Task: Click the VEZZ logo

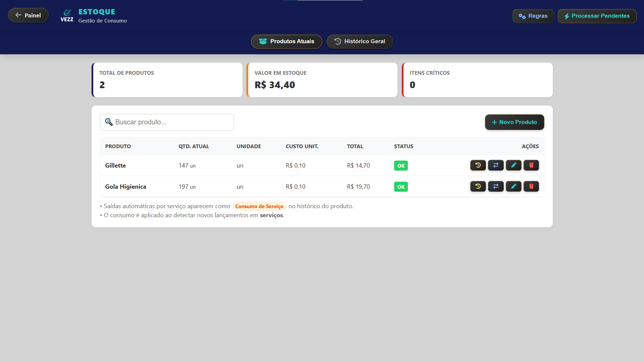Action: click(x=67, y=16)
